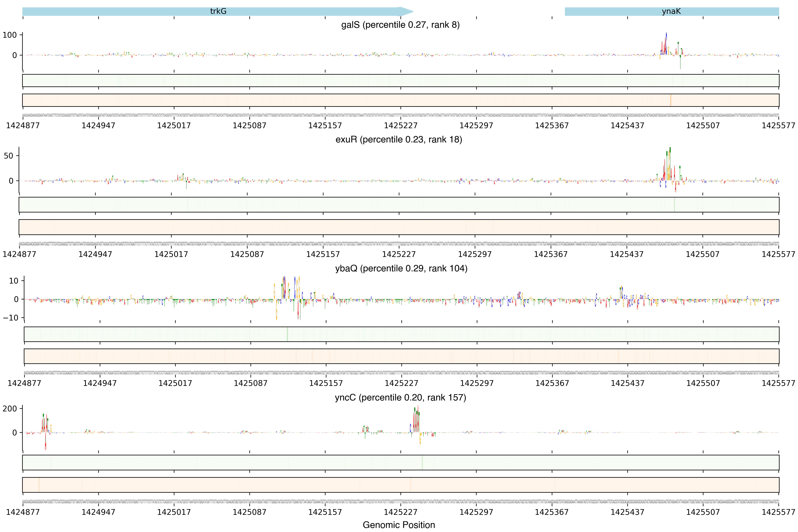The height and width of the screenshot is (532, 798).
Task: Click the exuR panel title text
Action: [399, 139]
